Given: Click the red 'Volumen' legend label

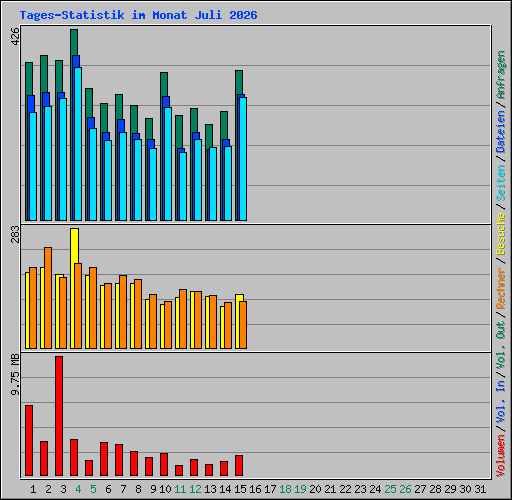Looking at the screenshot, I should [x=501, y=455].
